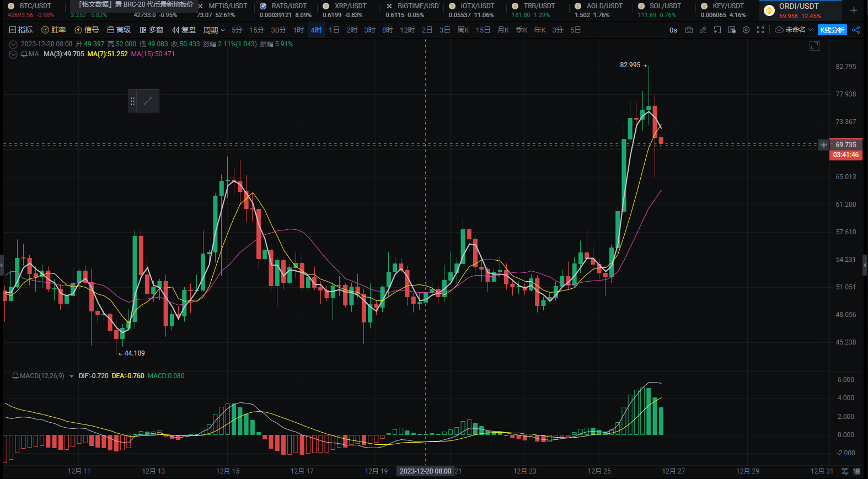Grab the floating toolbar drag handle
The image size is (868, 479).
point(132,101)
